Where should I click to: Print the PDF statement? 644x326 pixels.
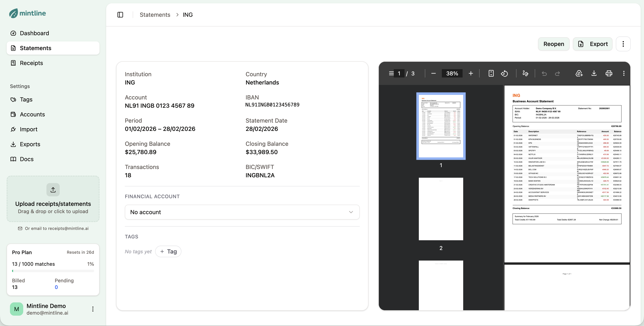609,74
